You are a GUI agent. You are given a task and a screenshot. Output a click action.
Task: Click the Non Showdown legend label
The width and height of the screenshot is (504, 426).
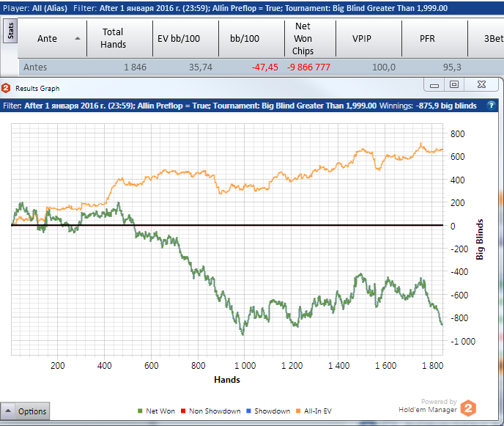215,411
